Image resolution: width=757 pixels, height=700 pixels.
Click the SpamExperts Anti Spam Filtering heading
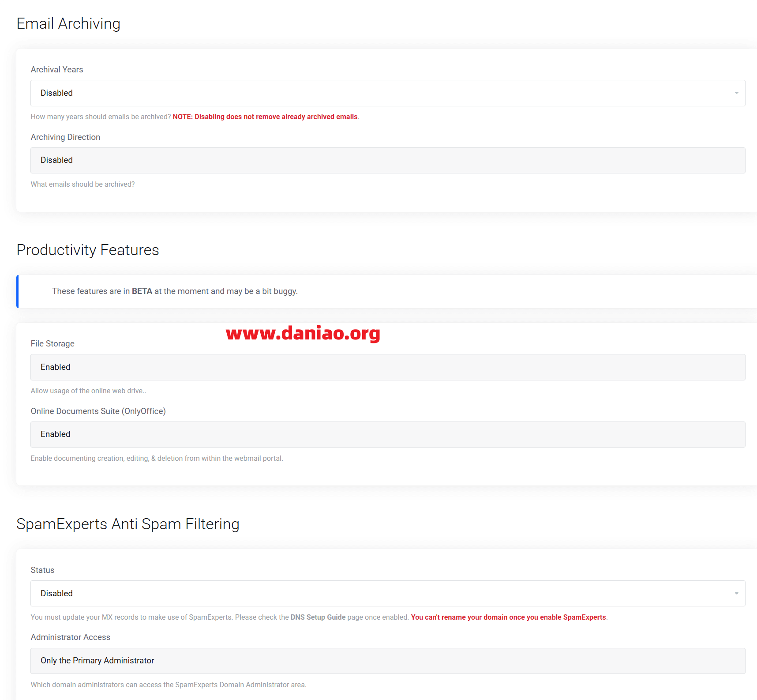click(128, 524)
